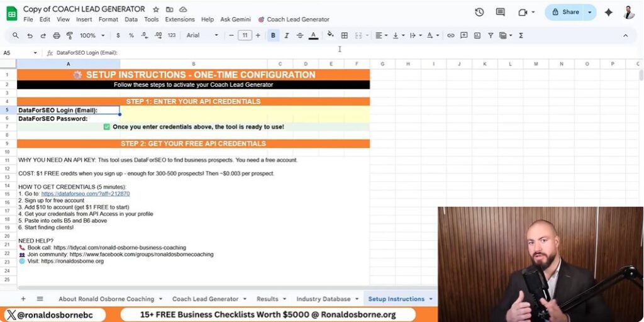
Task: Open text wrapping options
Action: pos(416,36)
